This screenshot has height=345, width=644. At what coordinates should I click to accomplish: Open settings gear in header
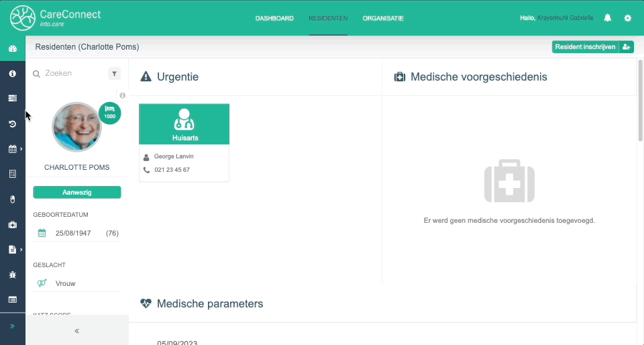click(x=628, y=18)
